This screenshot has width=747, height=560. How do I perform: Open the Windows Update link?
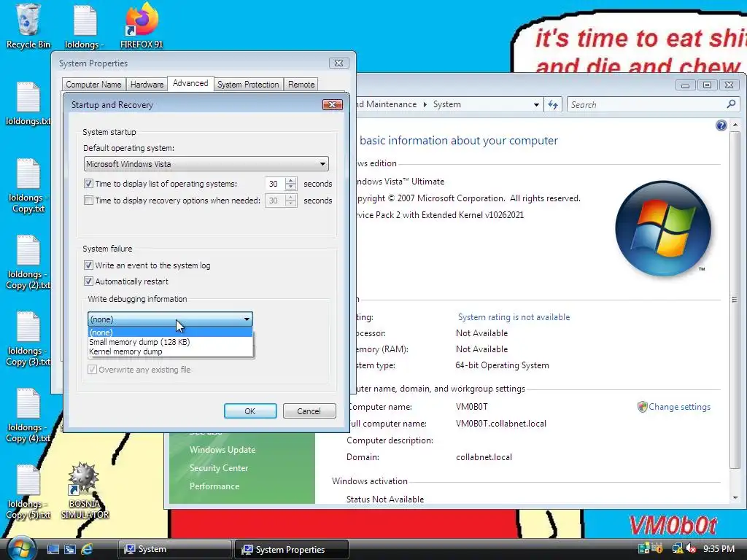(222, 449)
